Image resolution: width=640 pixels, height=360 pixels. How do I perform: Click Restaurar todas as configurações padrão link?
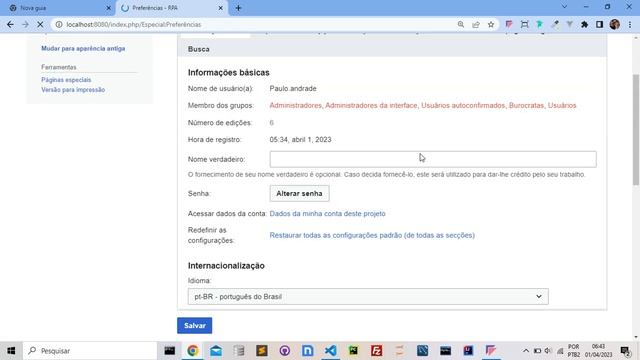click(372, 235)
